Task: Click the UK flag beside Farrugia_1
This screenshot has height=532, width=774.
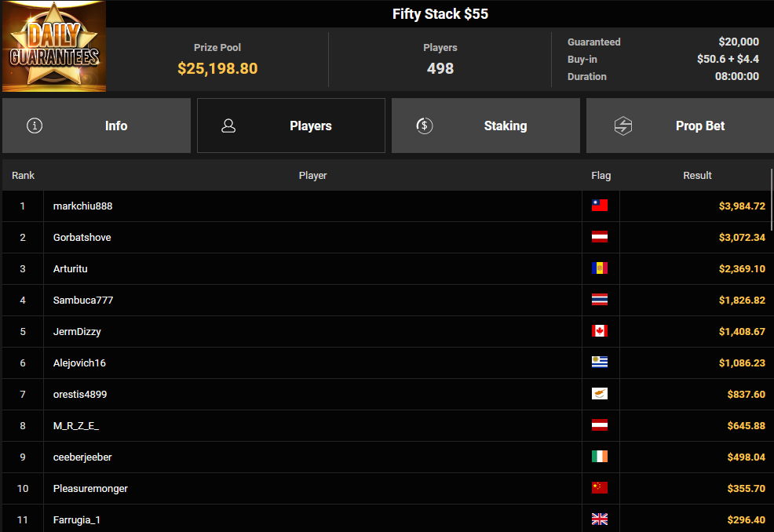Action: [x=600, y=519]
